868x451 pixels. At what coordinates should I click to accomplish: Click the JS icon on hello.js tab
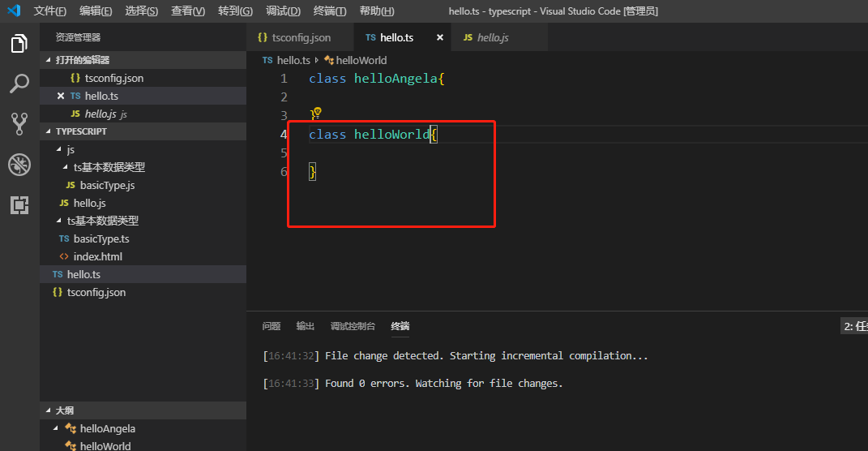click(468, 37)
